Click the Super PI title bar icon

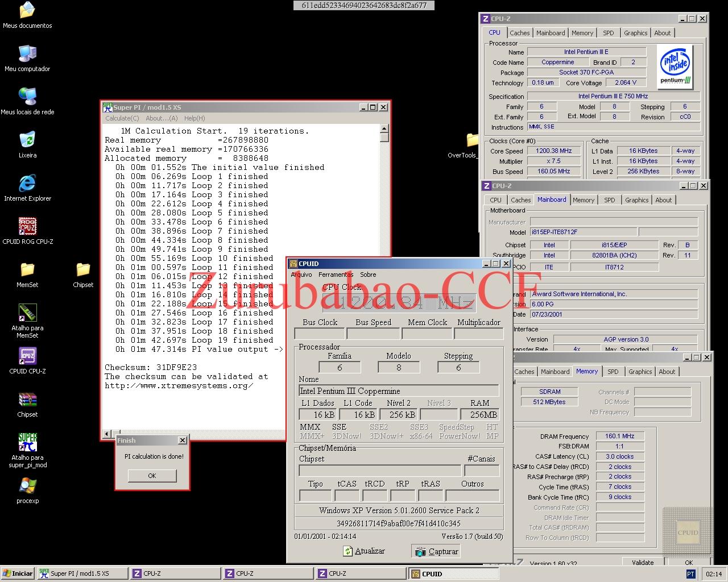[x=107, y=107]
